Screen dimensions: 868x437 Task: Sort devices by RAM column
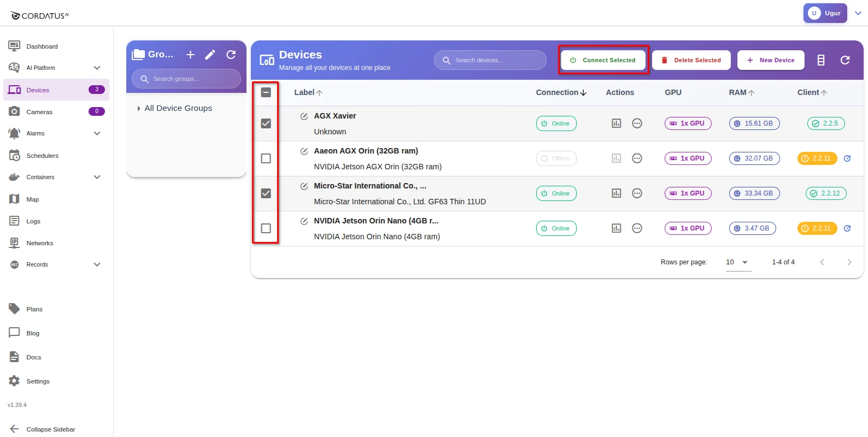[742, 92]
